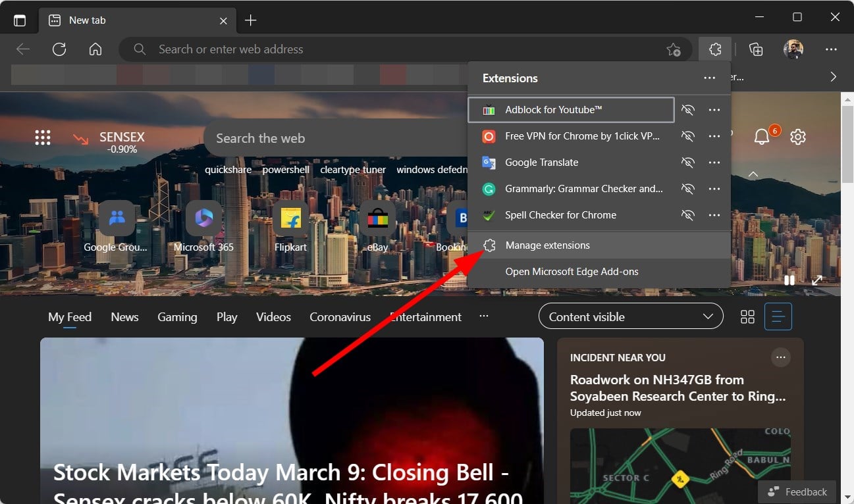The image size is (854, 504).
Task: Open more actions for Adblock for Youtube
Action: click(x=714, y=110)
